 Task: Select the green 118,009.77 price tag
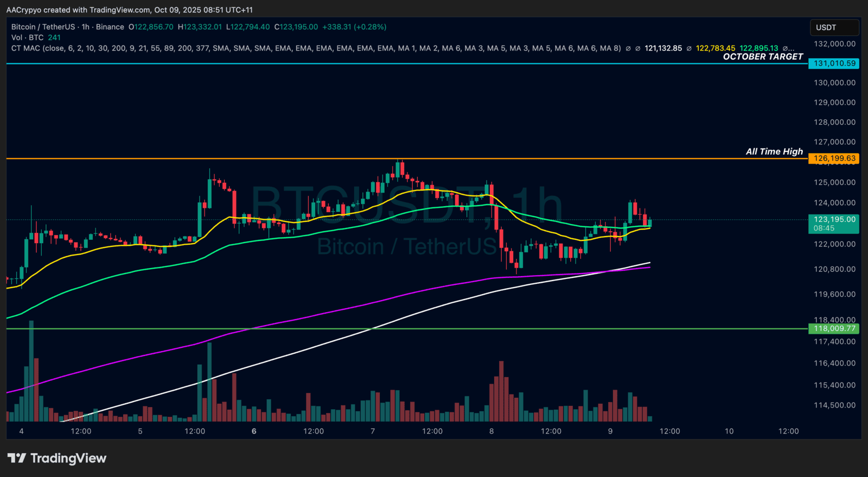coord(834,328)
